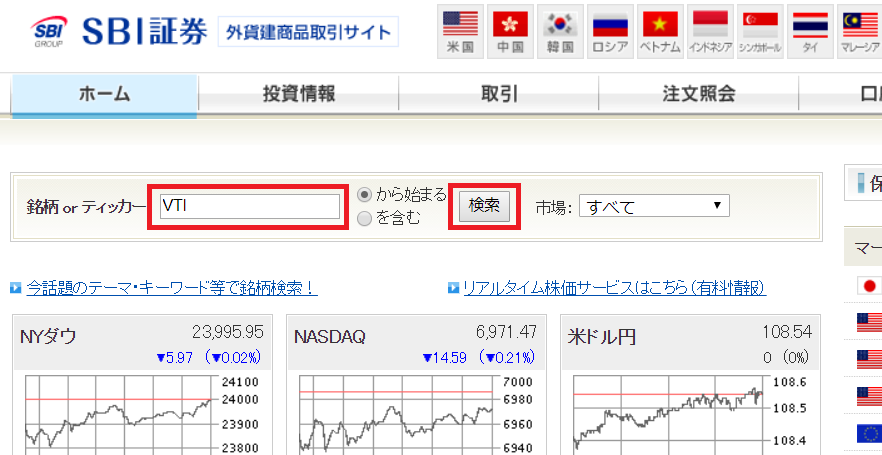Click the NASDAQ change ▼14.59
Image resolution: width=882 pixels, height=455 pixels.
point(444,358)
